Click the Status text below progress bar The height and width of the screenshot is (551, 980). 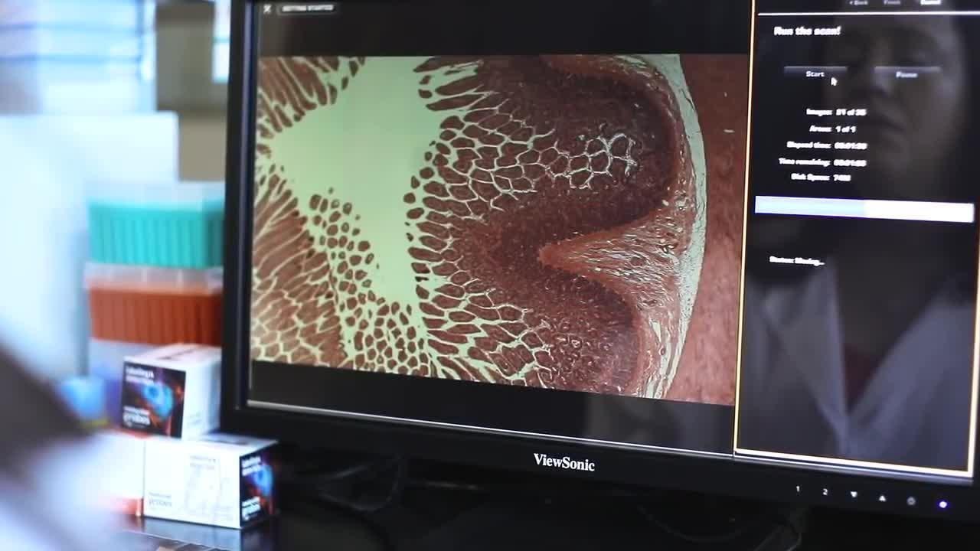click(x=796, y=261)
